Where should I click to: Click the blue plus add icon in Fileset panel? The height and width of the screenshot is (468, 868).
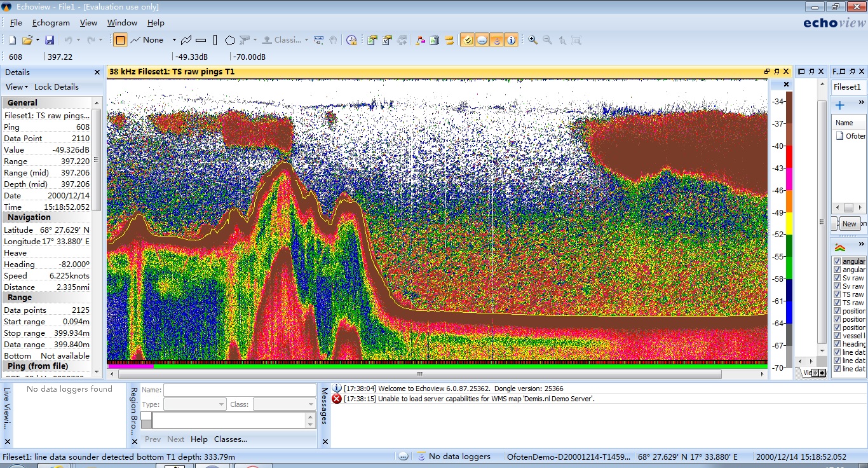click(839, 105)
